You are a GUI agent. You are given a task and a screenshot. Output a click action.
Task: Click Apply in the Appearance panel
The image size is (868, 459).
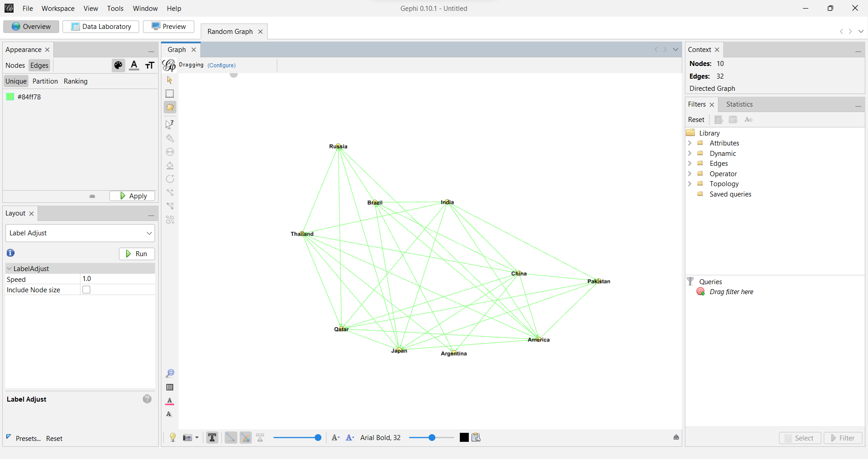[x=132, y=196]
